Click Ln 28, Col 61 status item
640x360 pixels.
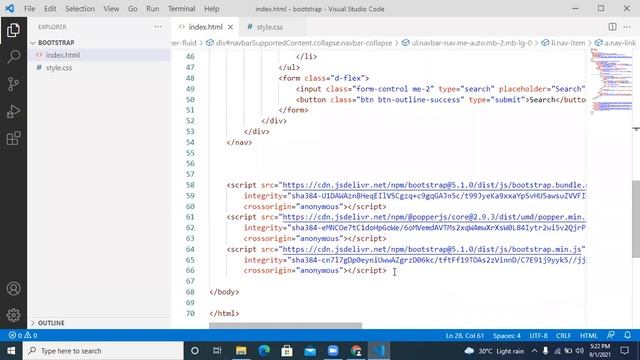pyautogui.click(x=464, y=336)
